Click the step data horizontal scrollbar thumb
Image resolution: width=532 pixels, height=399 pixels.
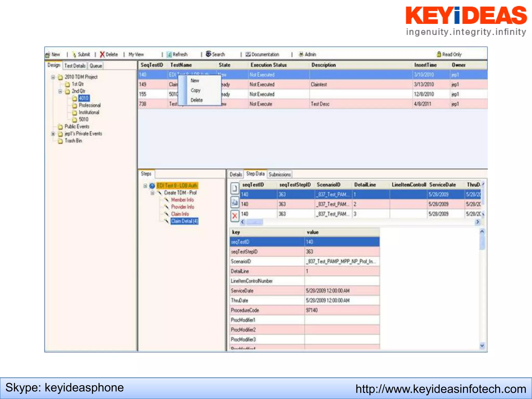[x=255, y=222]
